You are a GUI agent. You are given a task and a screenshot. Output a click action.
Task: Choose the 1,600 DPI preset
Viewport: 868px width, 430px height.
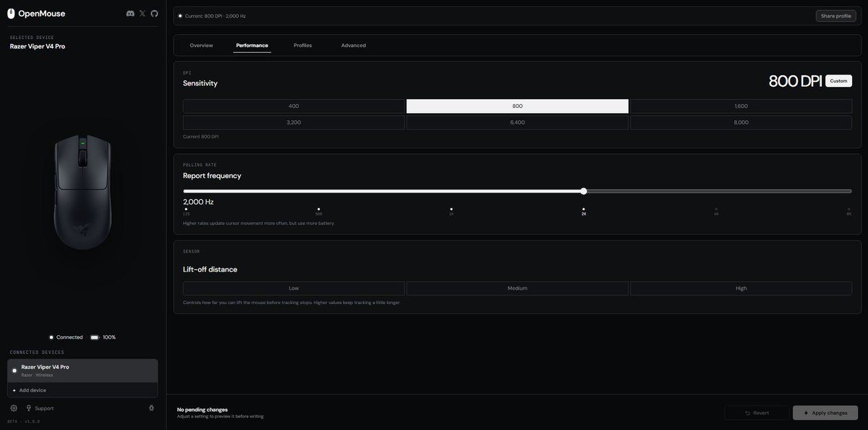(741, 106)
